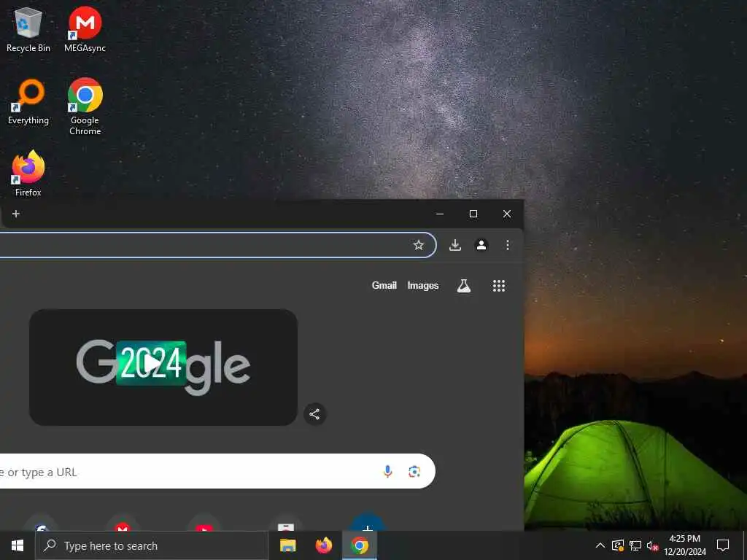Click the Chrome address bar

[x=217, y=245]
